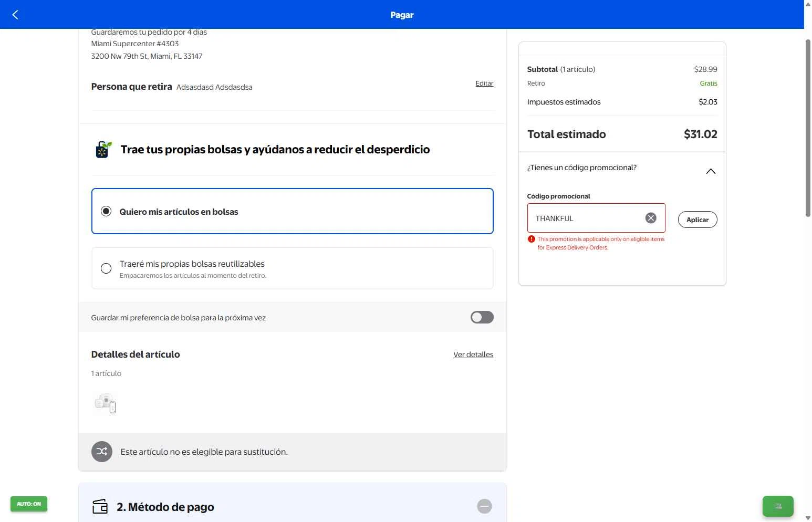Click the product thumbnail image

(x=105, y=403)
